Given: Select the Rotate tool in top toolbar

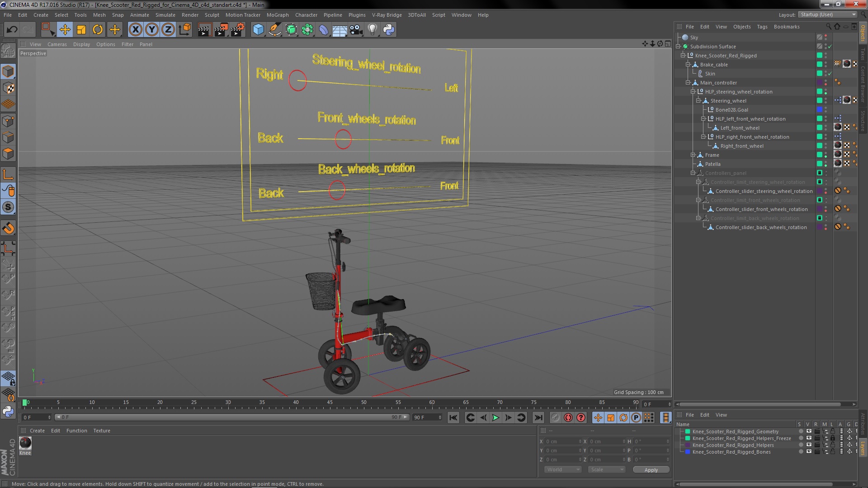Looking at the screenshot, I should click(98, 30).
